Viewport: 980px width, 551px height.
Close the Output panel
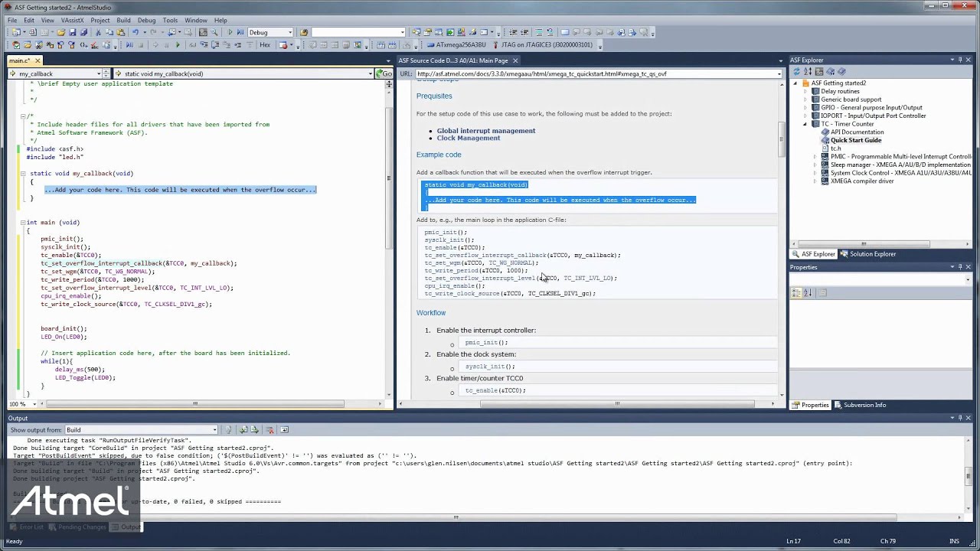969,419
